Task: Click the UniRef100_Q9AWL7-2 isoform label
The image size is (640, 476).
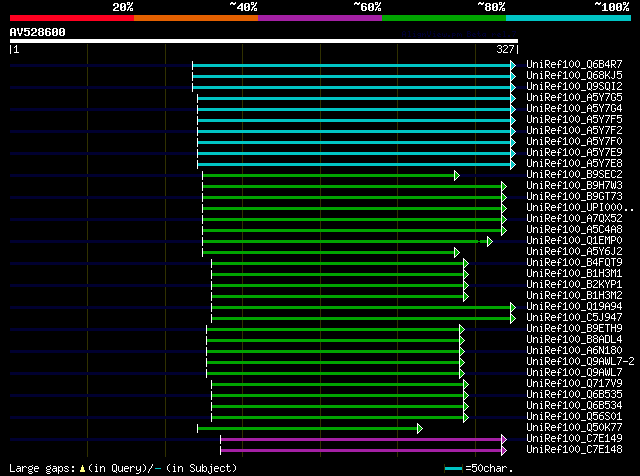Action: pos(580,362)
